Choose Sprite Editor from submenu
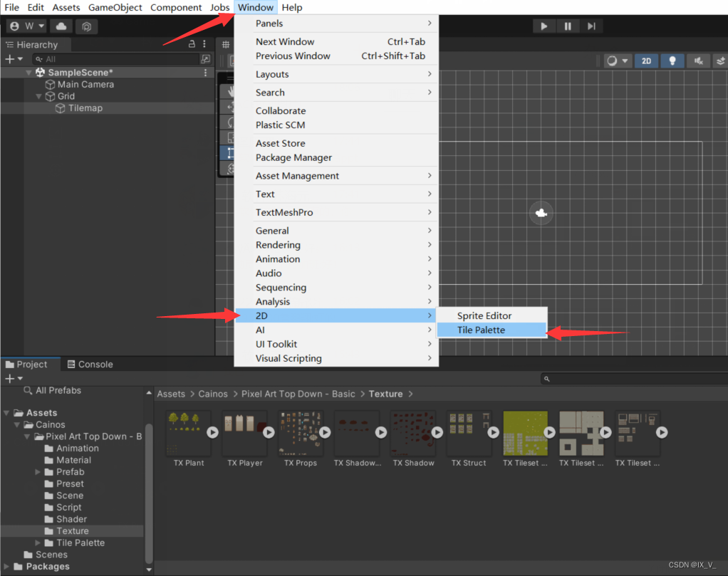 [x=492, y=315]
